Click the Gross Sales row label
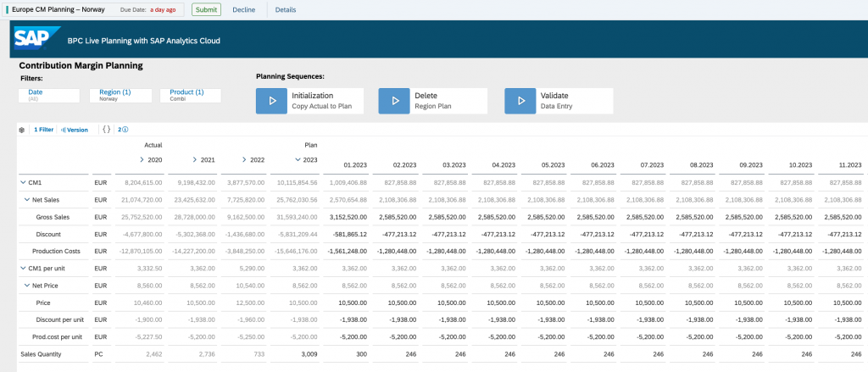 (53, 216)
